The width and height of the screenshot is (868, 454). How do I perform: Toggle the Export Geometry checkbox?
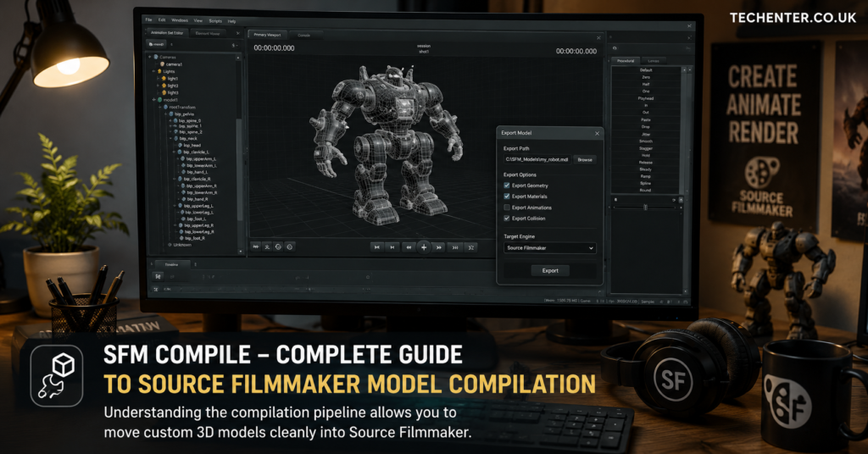click(507, 185)
